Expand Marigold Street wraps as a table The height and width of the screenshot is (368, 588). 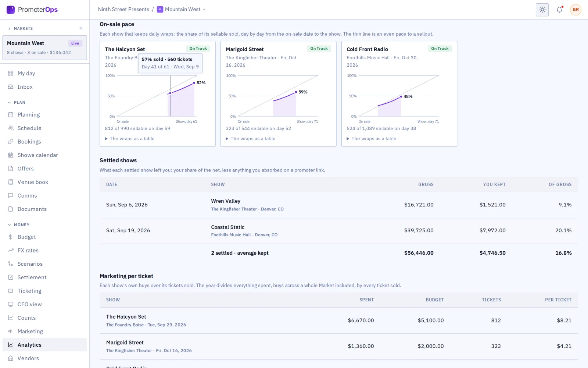(251, 139)
